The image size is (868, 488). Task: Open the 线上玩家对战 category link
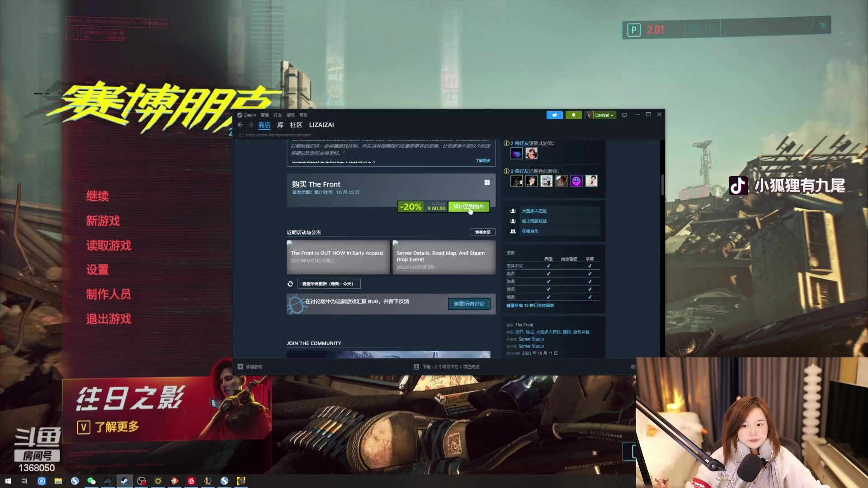pyautogui.click(x=534, y=221)
